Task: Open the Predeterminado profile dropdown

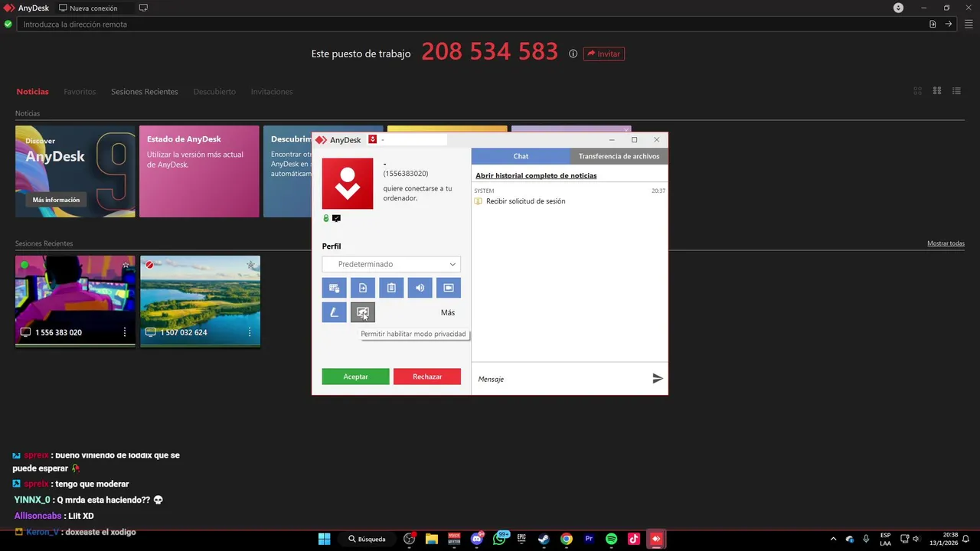Action: (x=391, y=264)
